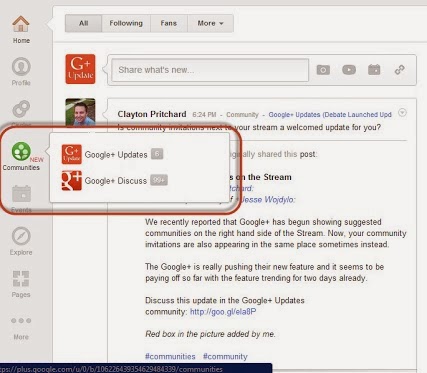Open the green Communities icon
The width and height of the screenshot is (427, 373).
(21, 151)
